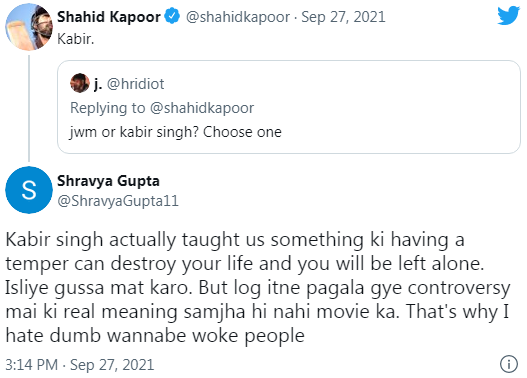
Task: Click the Shravya Gupta display name
Action: point(108,181)
